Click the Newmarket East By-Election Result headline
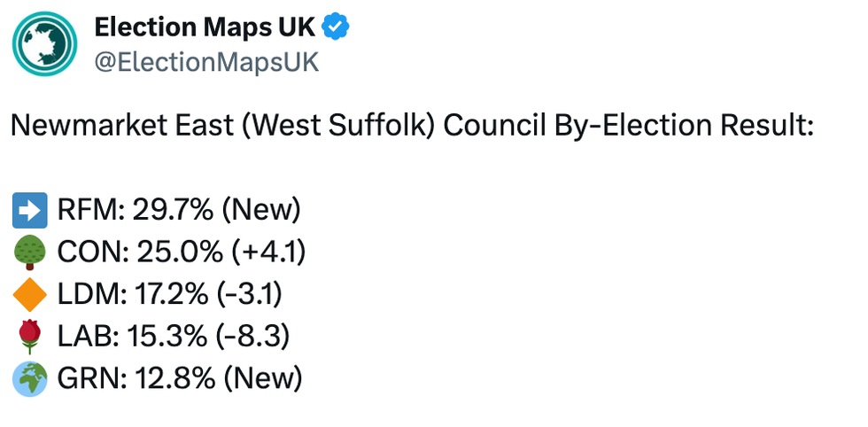 click(x=413, y=127)
